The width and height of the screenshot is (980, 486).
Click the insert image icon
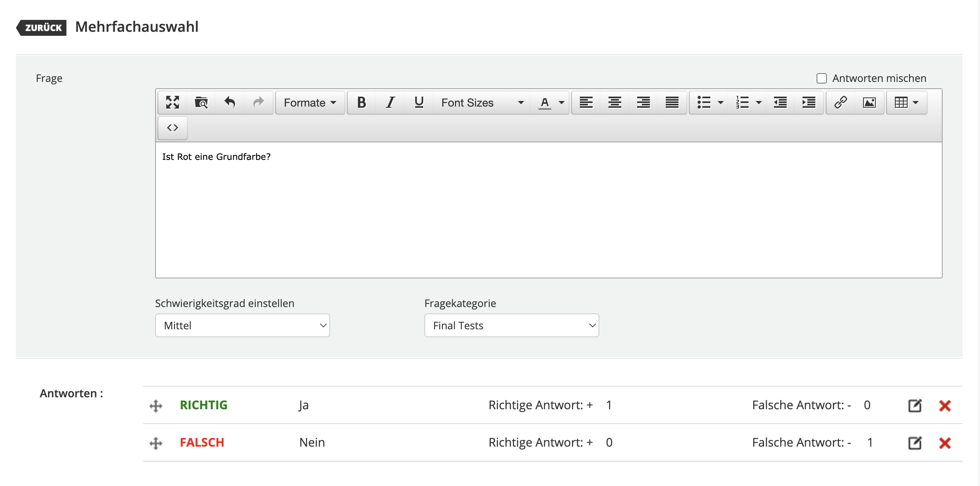pos(869,103)
